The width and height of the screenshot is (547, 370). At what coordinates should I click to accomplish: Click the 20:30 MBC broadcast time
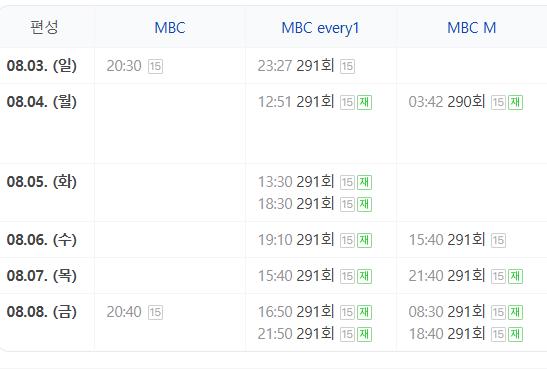coord(124,66)
